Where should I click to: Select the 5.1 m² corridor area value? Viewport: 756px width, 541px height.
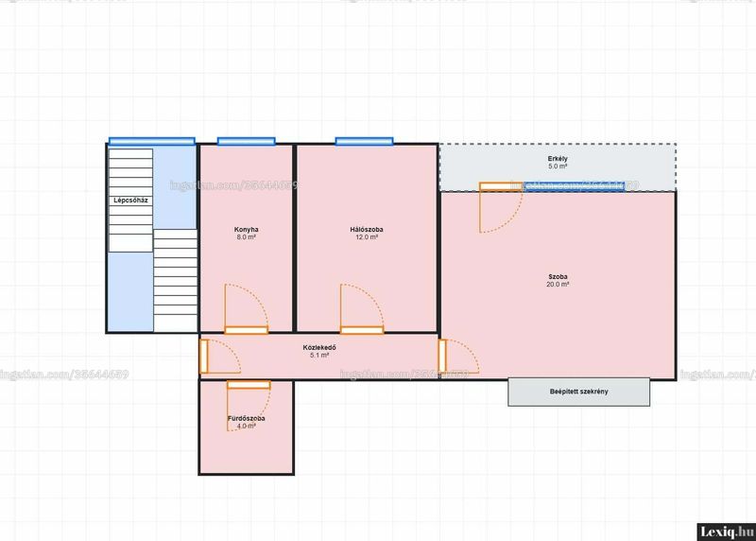319,356
